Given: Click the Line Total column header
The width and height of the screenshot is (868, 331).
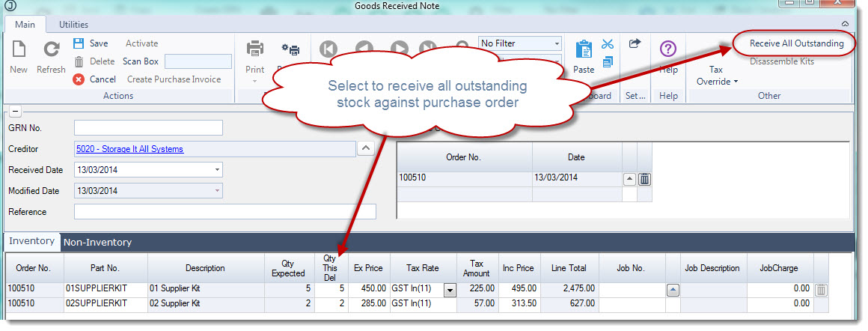Looking at the screenshot, I should click(569, 268).
